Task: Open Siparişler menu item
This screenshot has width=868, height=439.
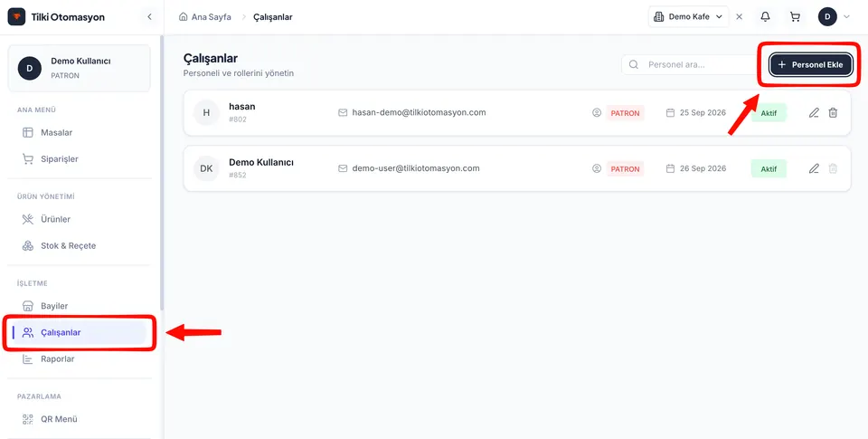Action: 80,159
